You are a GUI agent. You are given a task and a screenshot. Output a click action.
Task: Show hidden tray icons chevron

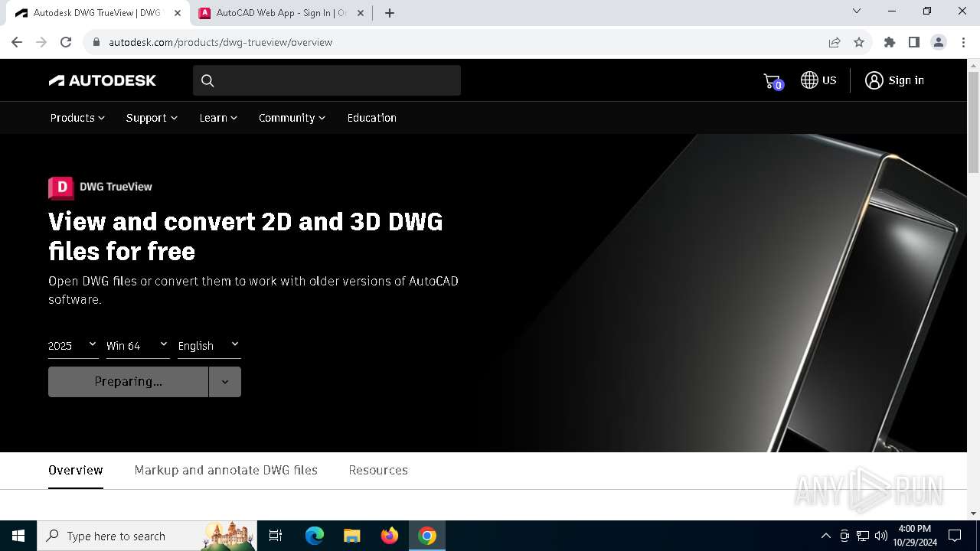826,536
